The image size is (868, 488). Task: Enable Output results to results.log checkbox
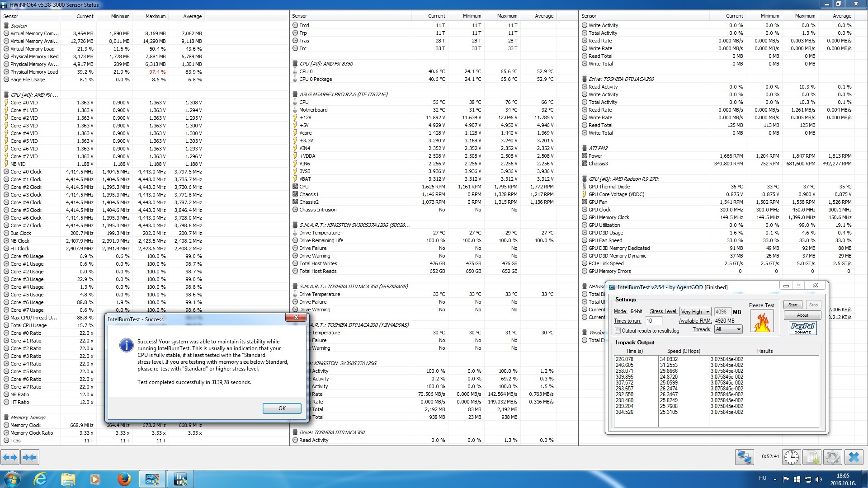[618, 331]
